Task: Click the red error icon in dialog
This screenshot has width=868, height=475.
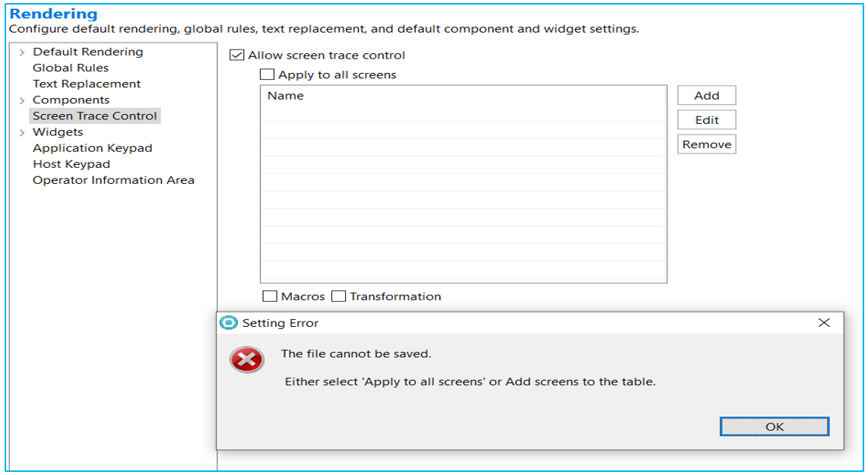Action: (247, 359)
